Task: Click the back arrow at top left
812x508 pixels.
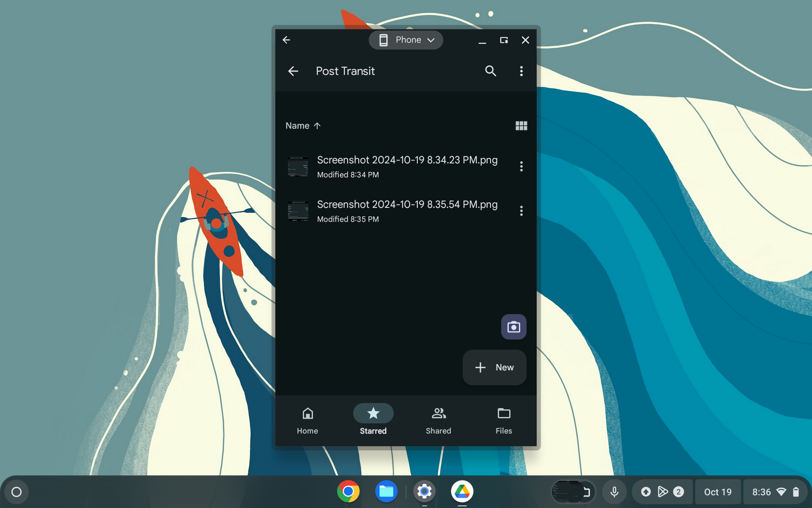Action: [286, 40]
